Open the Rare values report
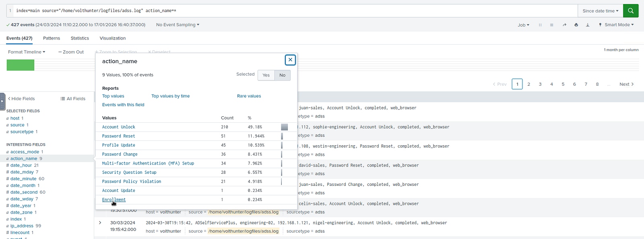The height and width of the screenshot is (239, 644). (249, 96)
